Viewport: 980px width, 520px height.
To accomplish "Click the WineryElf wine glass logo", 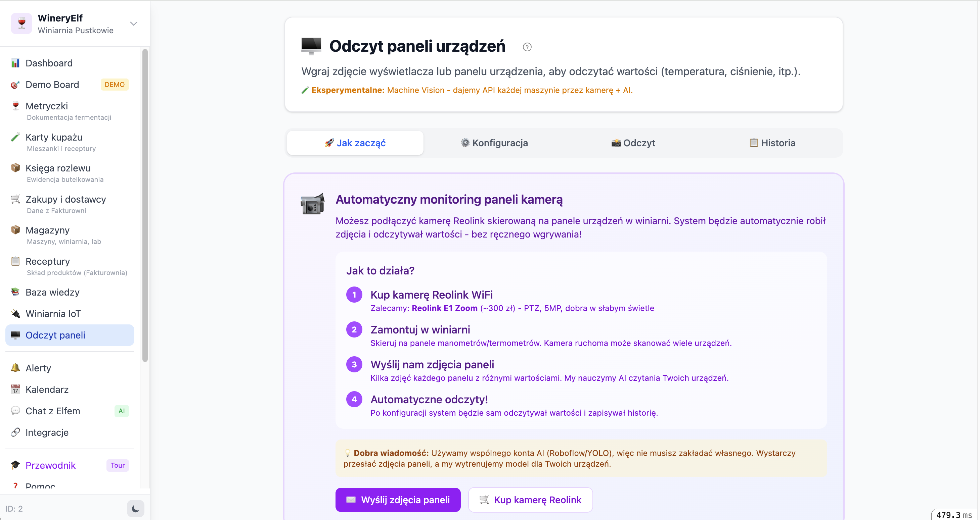I will click(22, 23).
